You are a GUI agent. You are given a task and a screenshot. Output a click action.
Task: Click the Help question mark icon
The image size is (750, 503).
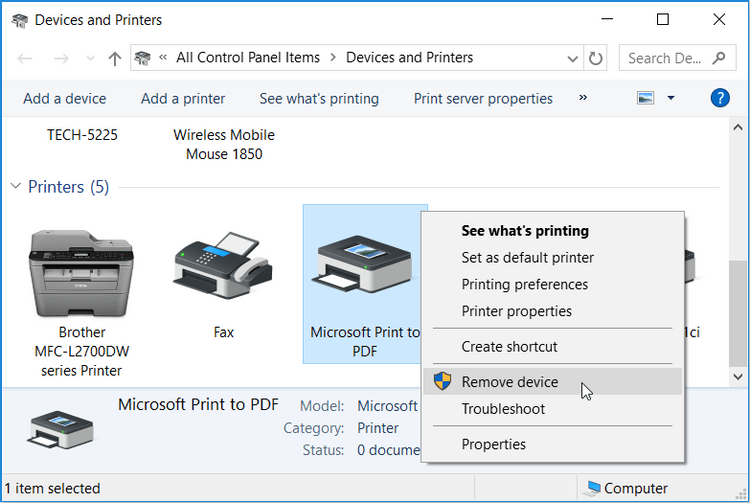[719, 98]
